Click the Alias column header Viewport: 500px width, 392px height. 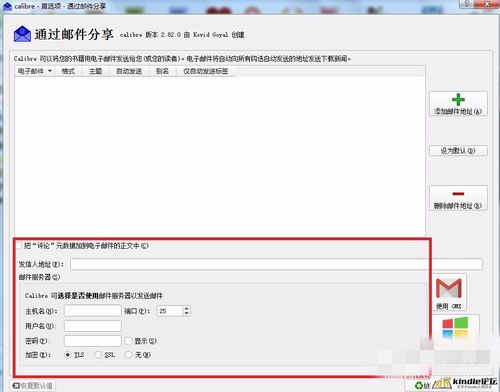(x=162, y=71)
